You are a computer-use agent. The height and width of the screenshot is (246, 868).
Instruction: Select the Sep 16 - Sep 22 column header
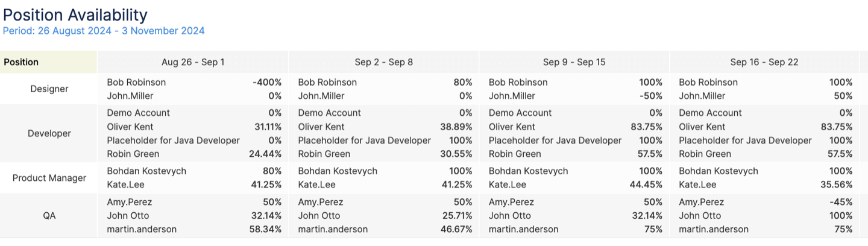764,62
